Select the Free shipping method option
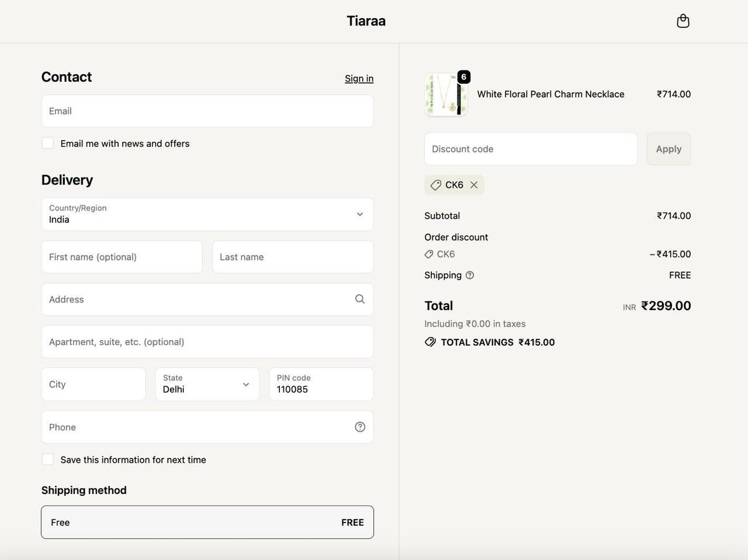Image resolution: width=748 pixels, height=560 pixels. (x=208, y=522)
